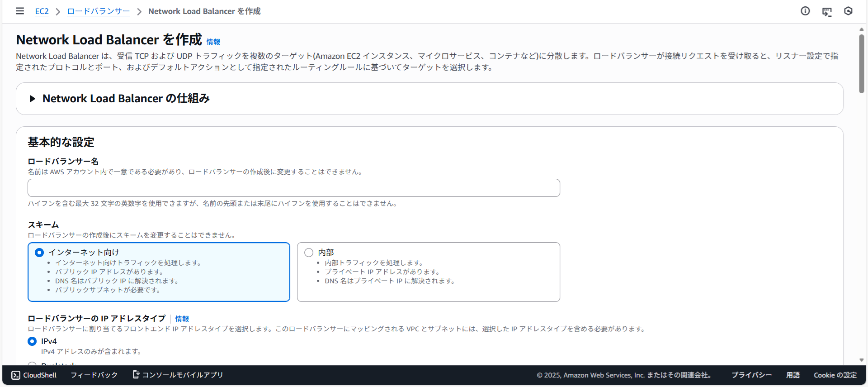Image resolution: width=868 pixels, height=387 pixels.
Task: Open コンソールモバイルアプリ in the footer
Action: pos(178,375)
